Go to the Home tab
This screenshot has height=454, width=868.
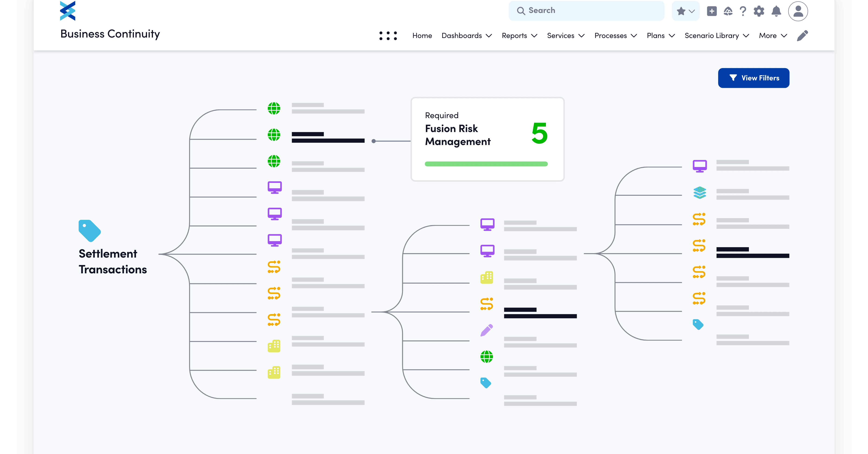[422, 36]
